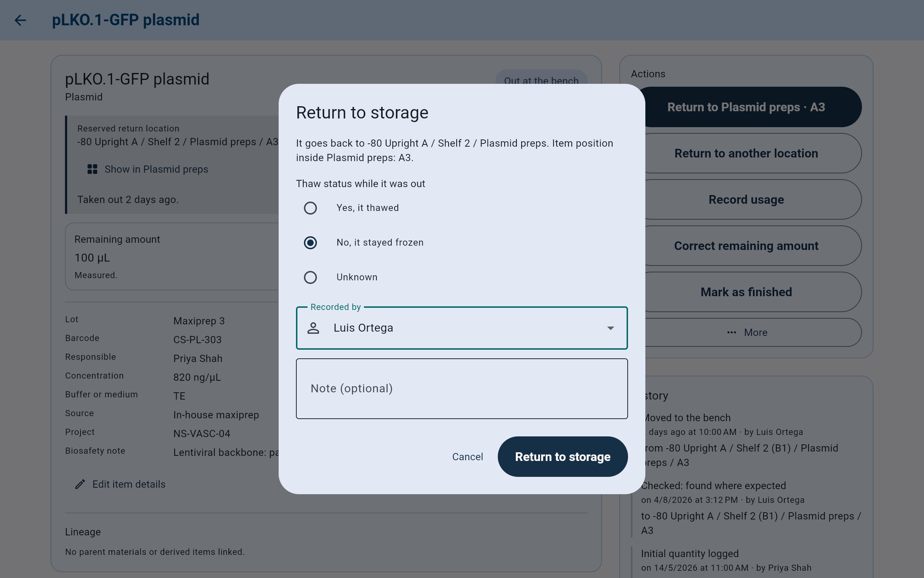Click the pencil icon beside Edit item details
Screen dimensions: 924x578
[80, 484]
